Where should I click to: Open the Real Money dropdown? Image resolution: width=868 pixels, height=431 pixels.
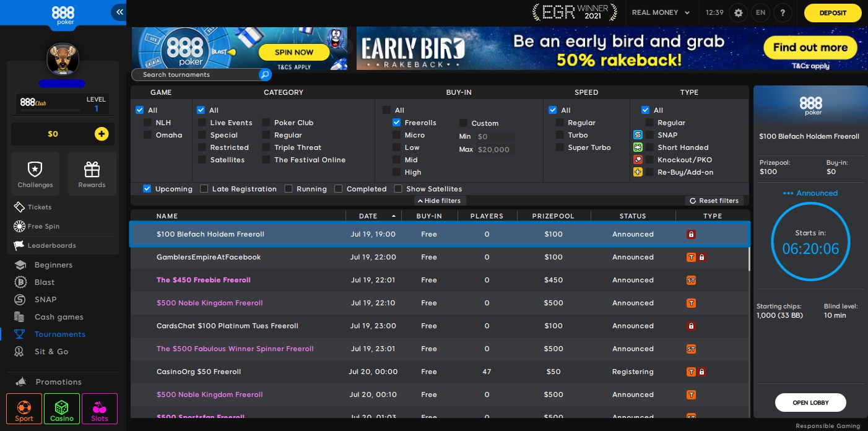[x=661, y=12]
